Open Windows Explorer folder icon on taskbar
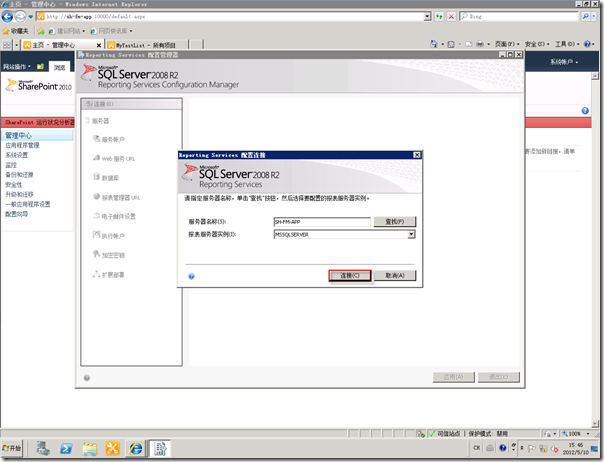Screen dimensions: 604x462 coord(89,449)
